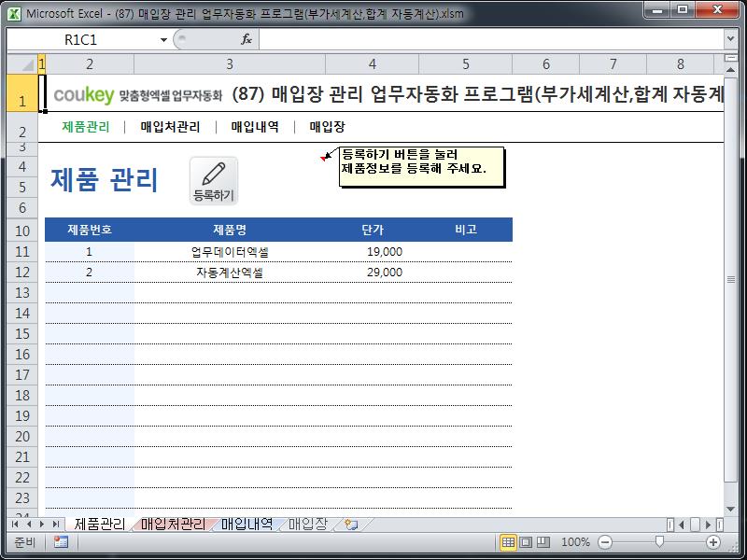This screenshot has width=747, height=560.
Task: Click the 등록하기 comment note box
Action: click(422, 167)
